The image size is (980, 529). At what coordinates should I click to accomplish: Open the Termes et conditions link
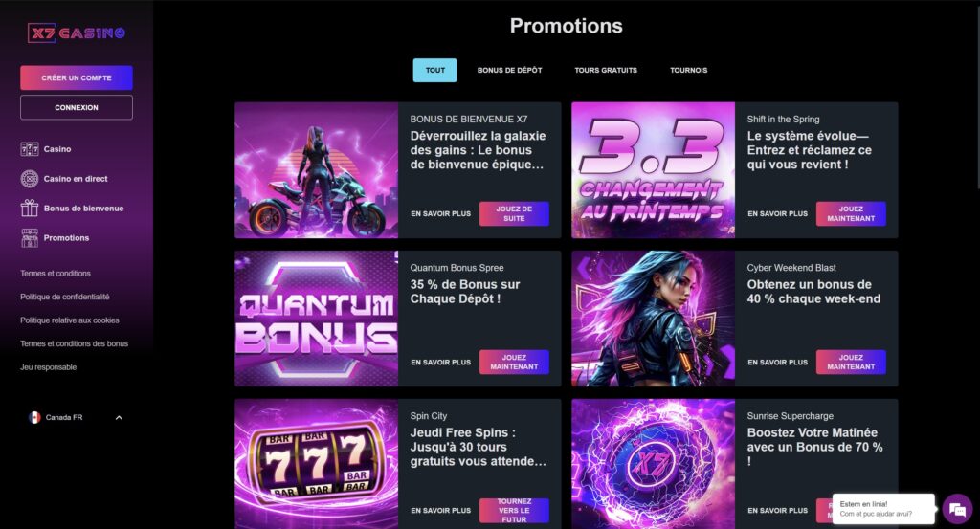click(55, 274)
